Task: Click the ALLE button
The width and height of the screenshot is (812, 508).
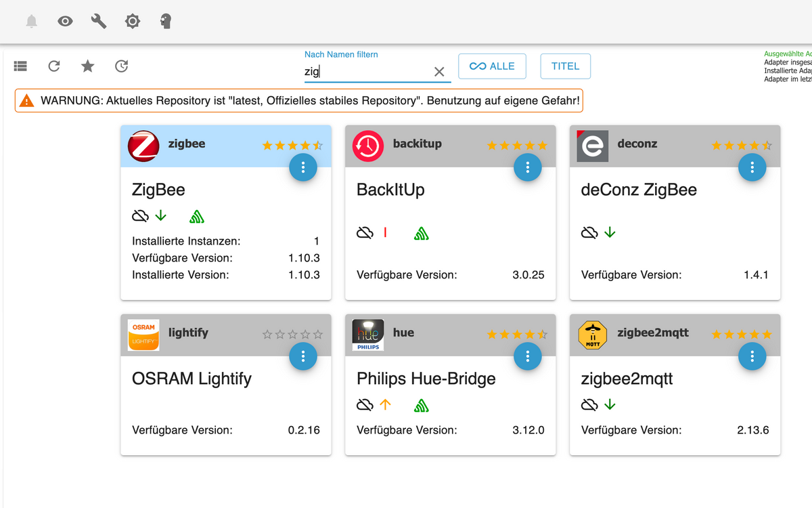Action: 492,66
